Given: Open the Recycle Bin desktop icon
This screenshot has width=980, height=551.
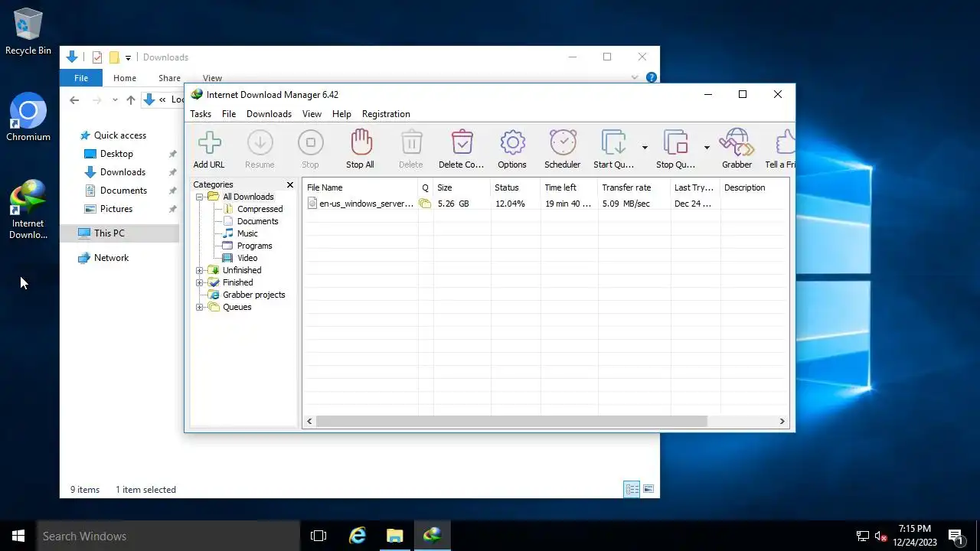Looking at the screenshot, I should [28, 31].
